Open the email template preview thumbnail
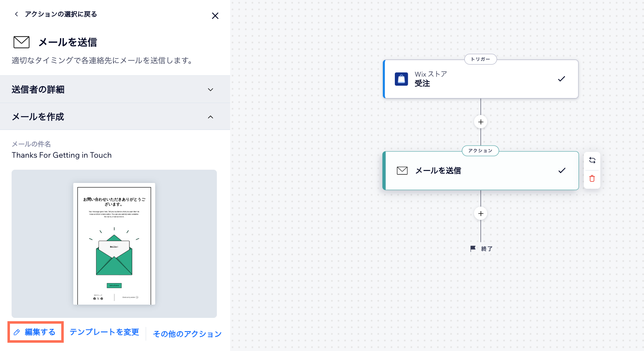The width and height of the screenshot is (644, 351). tap(114, 244)
